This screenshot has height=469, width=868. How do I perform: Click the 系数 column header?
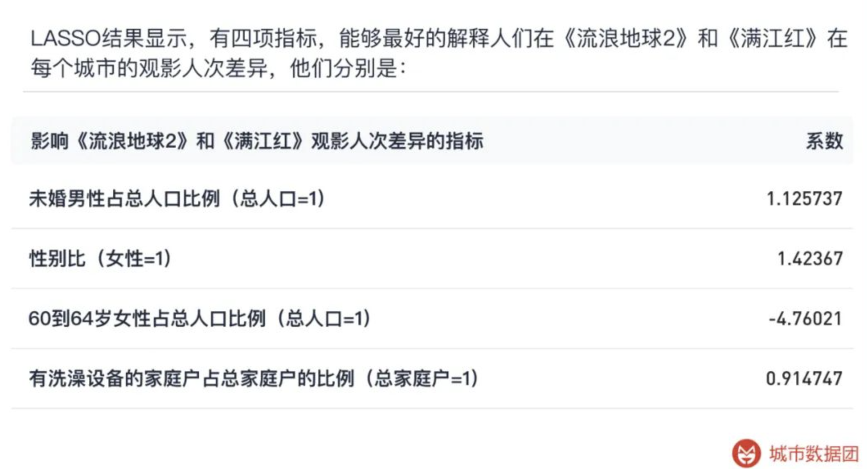(x=824, y=141)
